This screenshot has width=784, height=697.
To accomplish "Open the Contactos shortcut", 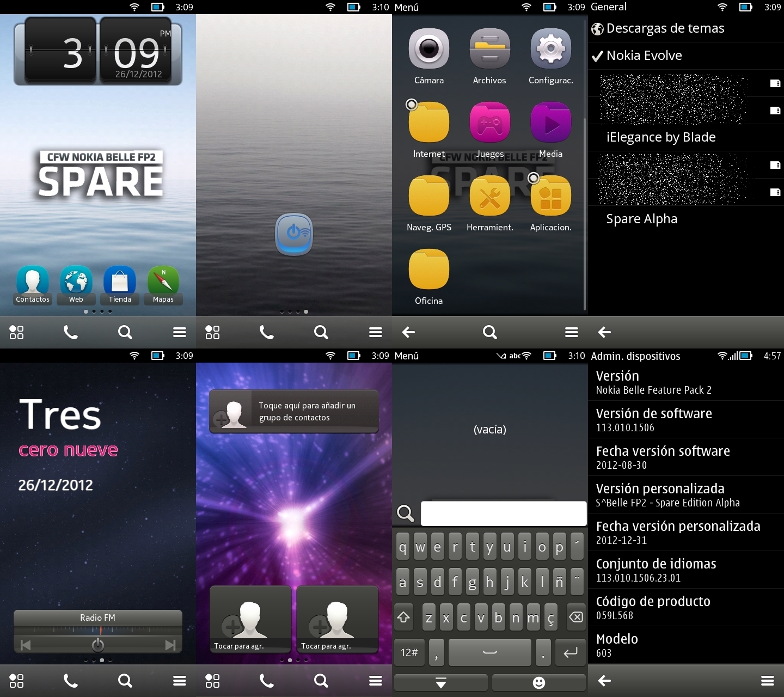I will click(x=33, y=285).
